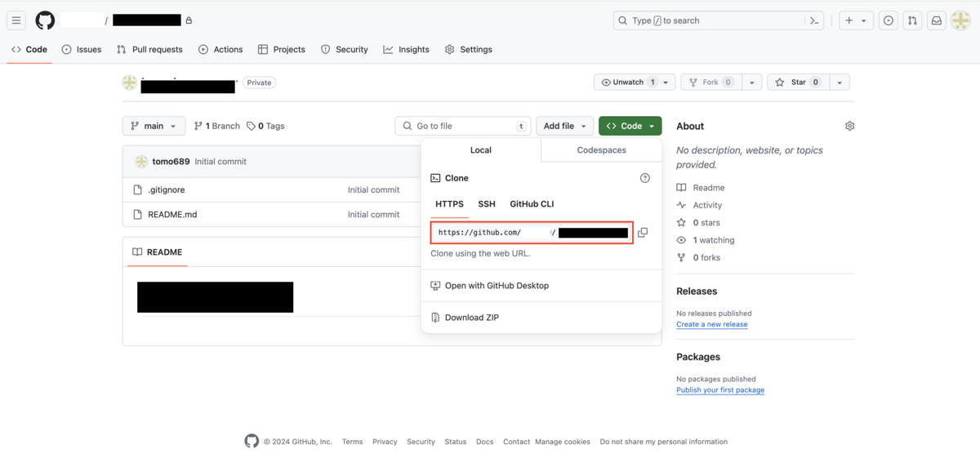Copy the HTTPS clone URL to clipboard
Image resolution: width=980 pixels, height=459 pixels.
pos(643,233)
